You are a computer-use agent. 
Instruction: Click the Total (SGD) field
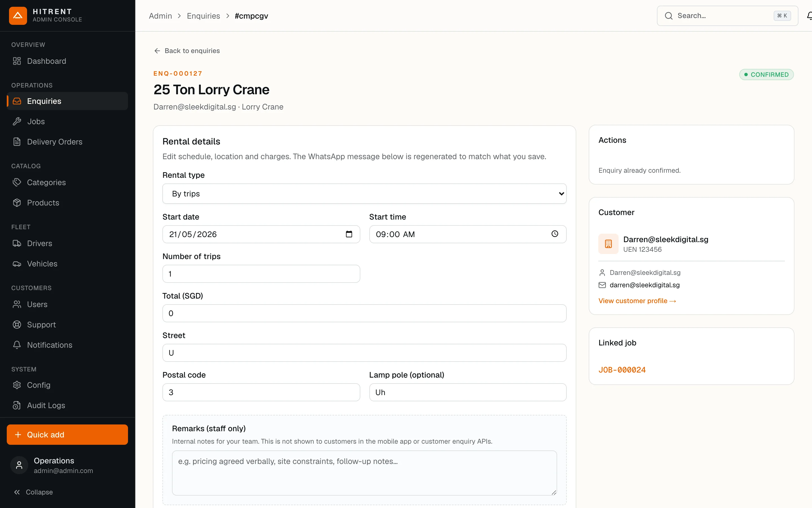tap(364, 313)
